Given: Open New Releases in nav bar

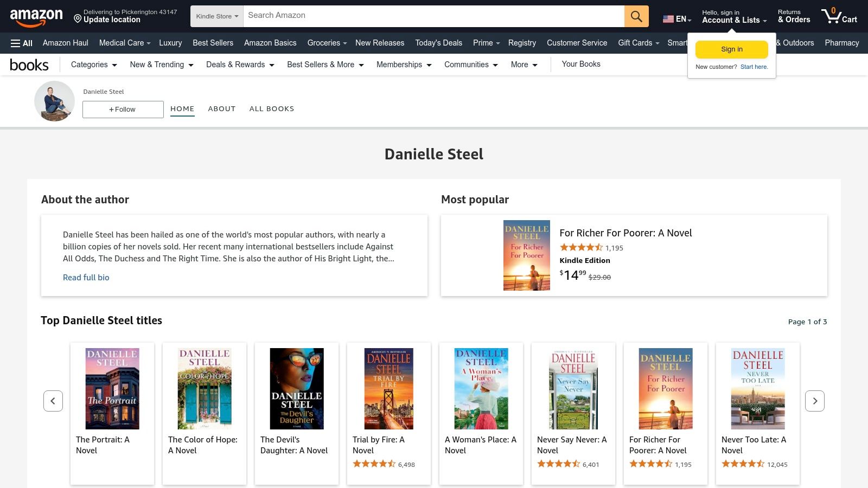Looking at the screenshot, I should pyautogui.click(x=380, y=43).
